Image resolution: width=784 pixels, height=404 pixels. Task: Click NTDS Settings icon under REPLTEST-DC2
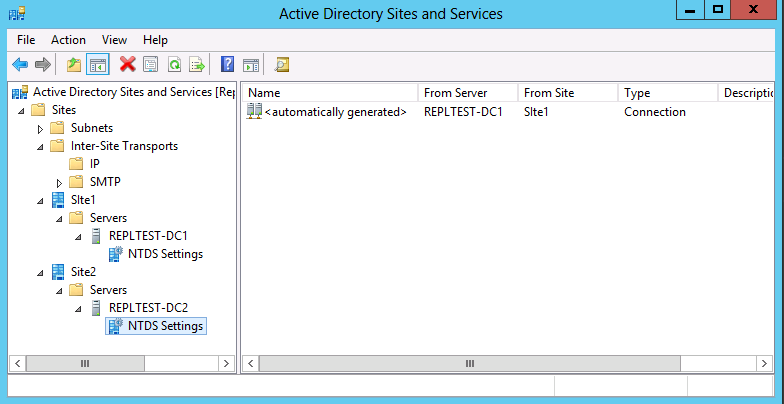click(116, 326)
